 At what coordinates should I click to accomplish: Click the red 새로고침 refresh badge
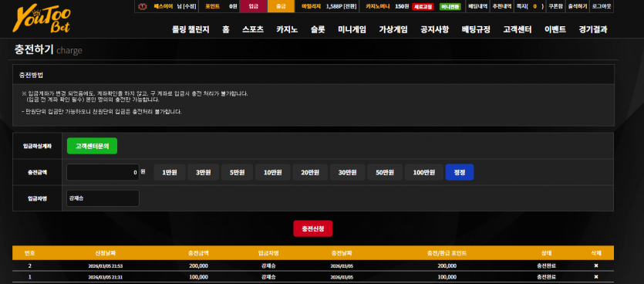click(423, 7)
